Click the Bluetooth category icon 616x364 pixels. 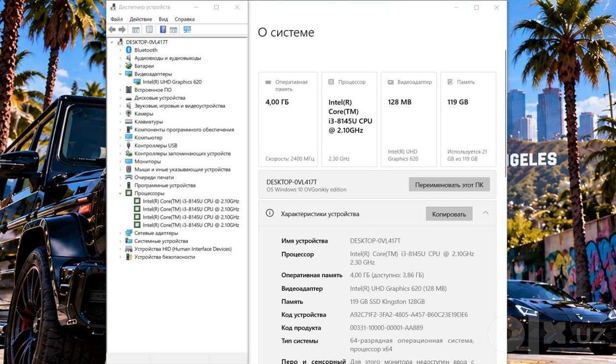[129, 50]
